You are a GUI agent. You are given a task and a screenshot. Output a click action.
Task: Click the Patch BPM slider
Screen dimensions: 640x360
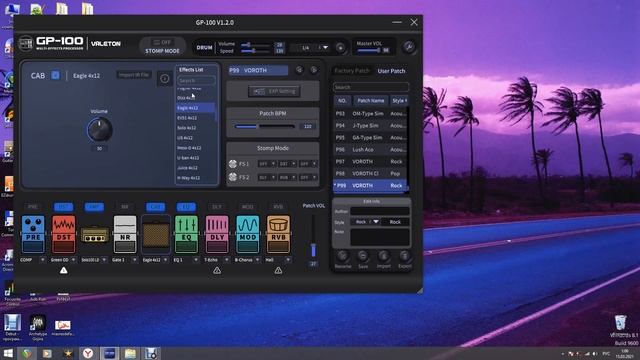(264, 127)
